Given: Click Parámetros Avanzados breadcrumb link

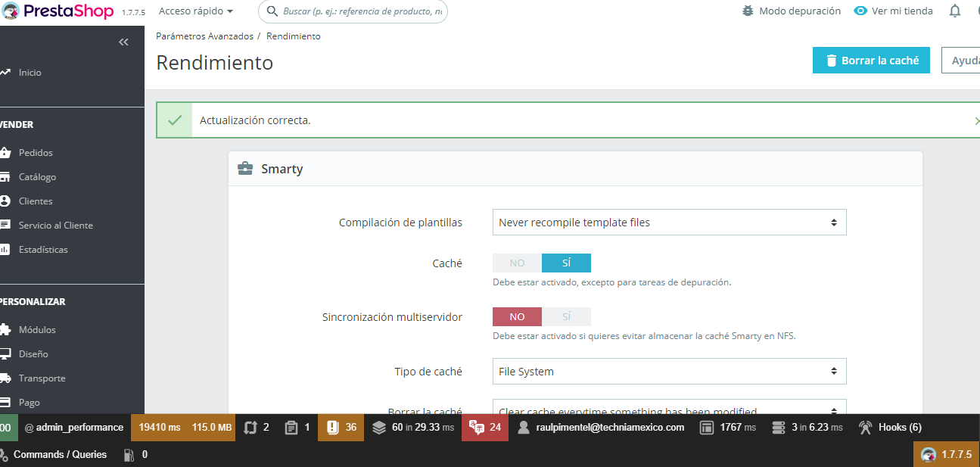Looking at the screenshot, I should 204,36.
